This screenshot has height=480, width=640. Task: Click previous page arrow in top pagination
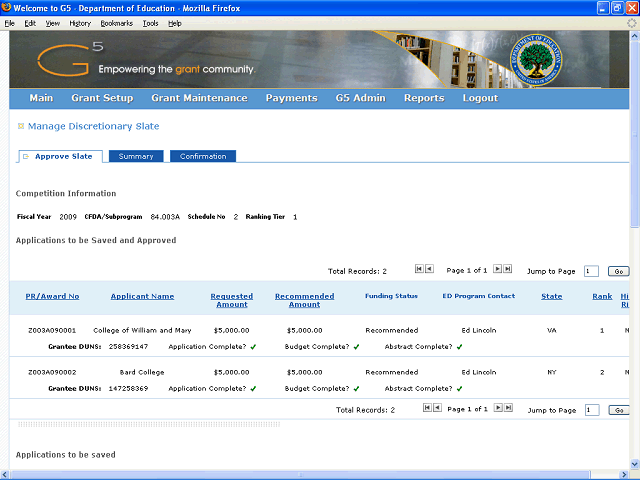430,270
